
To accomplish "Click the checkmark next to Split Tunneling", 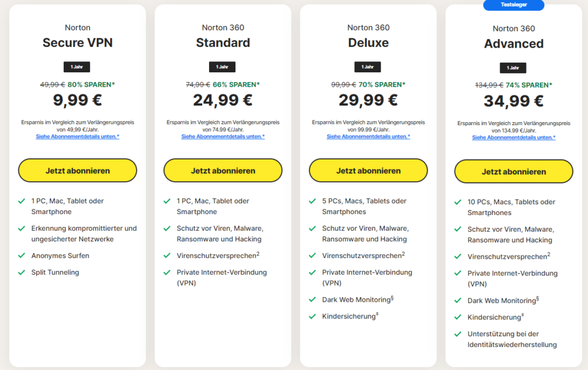I will pos(21,272).
